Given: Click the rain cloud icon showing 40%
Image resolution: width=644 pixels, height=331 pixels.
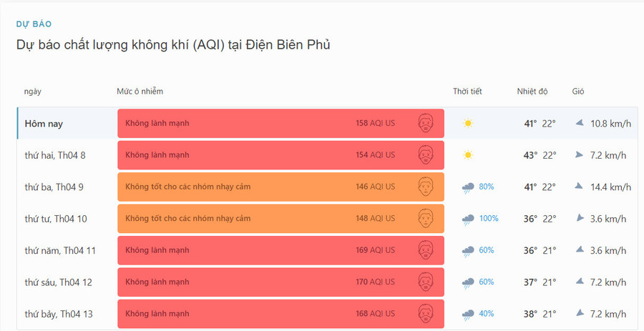Looking at the screenshot, I should (468, 314).
